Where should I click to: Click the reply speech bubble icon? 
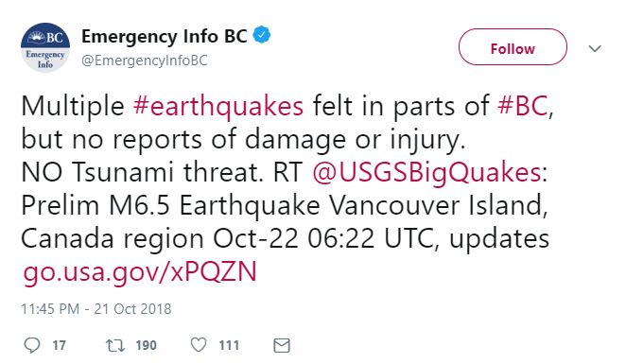[32, 345]
